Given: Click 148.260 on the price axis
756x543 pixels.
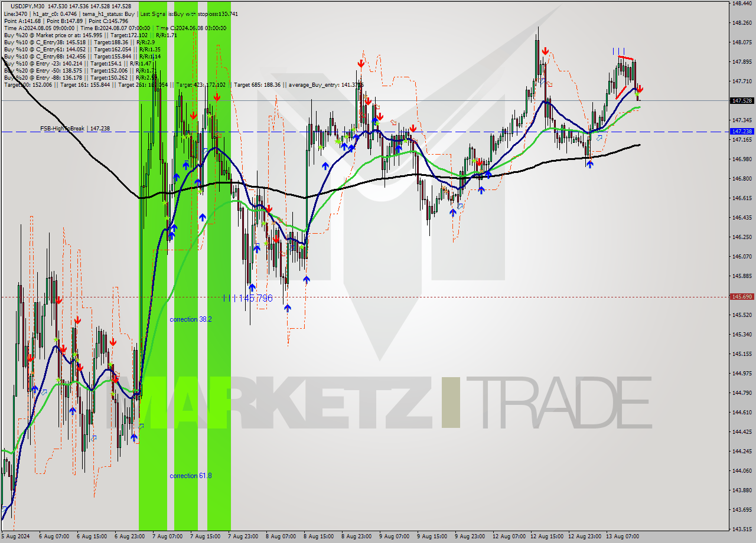Looking at the screenshot, I should click(x=742, y=23).
